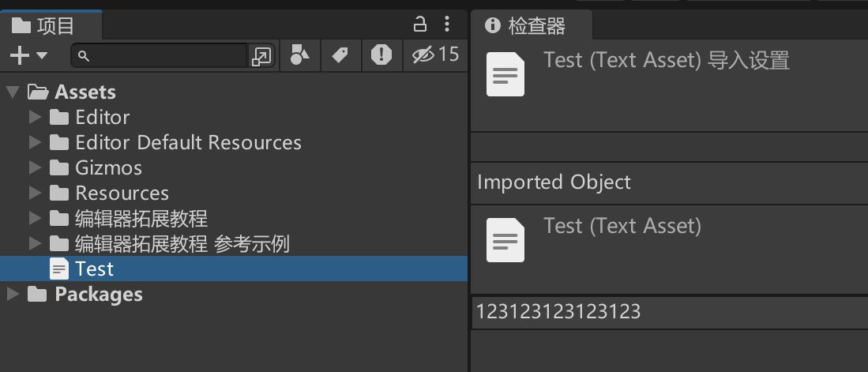Click the Test asset icon in import settings header
Screen dimensions: 868x372
click(505, 74)
